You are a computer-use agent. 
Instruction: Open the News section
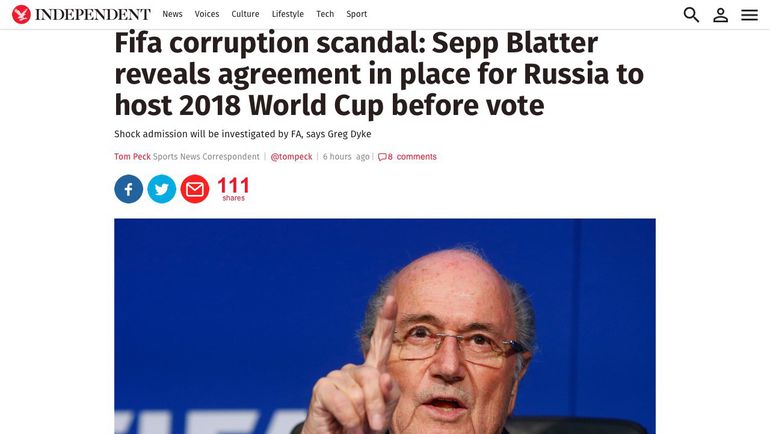[172, 14]
